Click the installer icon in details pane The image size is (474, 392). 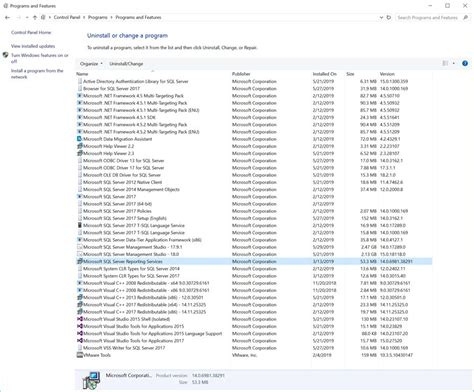tap(91, 380)
